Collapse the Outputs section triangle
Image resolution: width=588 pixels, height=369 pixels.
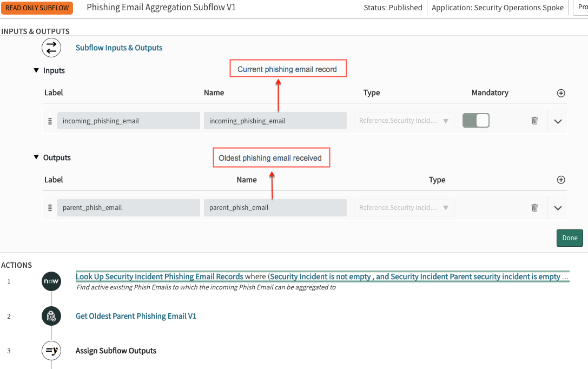(x=36, y=157)
